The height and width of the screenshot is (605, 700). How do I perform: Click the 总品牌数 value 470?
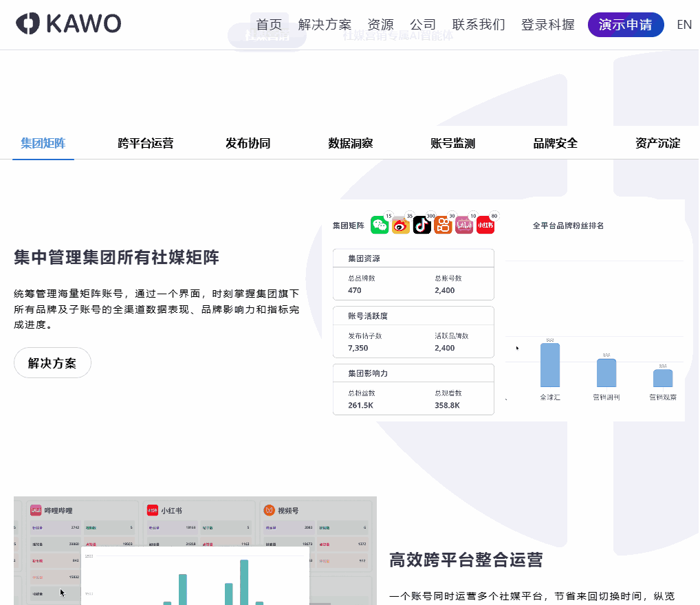pos(354,290)
